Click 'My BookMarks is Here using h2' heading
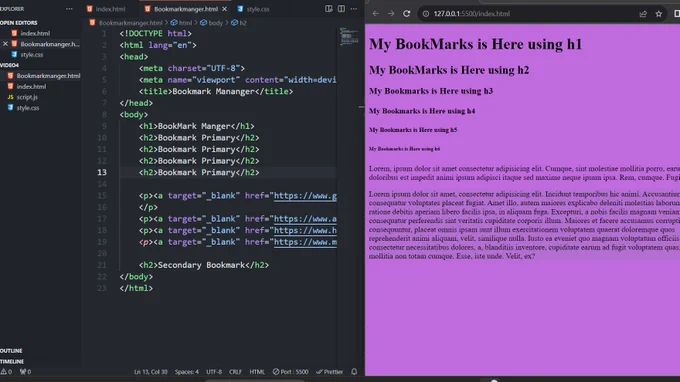The width and height of the screenshot is (680, 382). (449, 70)
